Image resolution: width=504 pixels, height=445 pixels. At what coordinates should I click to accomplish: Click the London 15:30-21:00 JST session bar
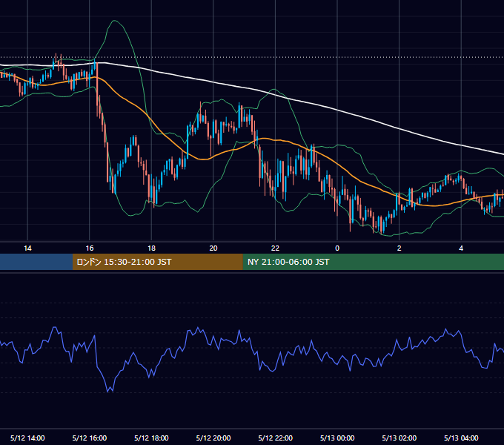point(157,262)
